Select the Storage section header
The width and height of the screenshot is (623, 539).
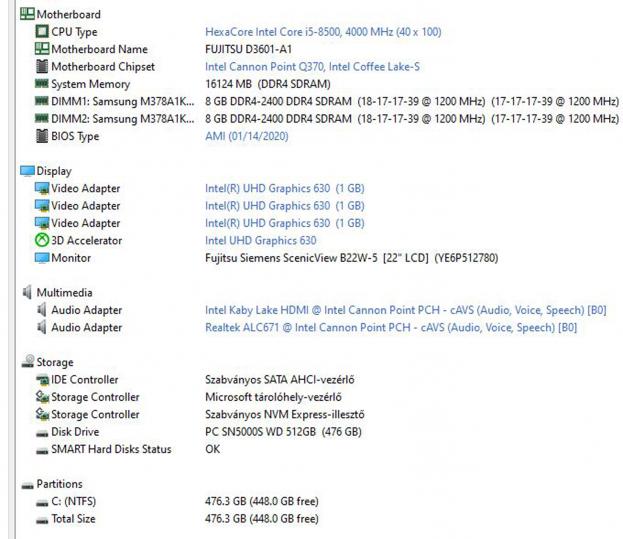55,362
